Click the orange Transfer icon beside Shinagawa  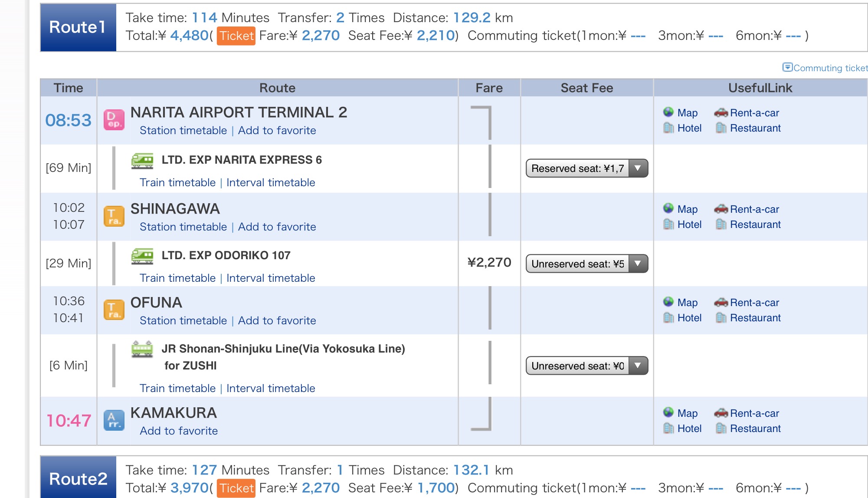point(114,216)
